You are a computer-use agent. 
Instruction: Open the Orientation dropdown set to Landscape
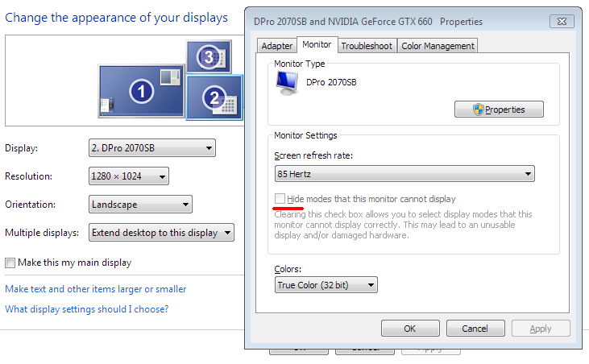pyautogui.click(x=140, y=204)
